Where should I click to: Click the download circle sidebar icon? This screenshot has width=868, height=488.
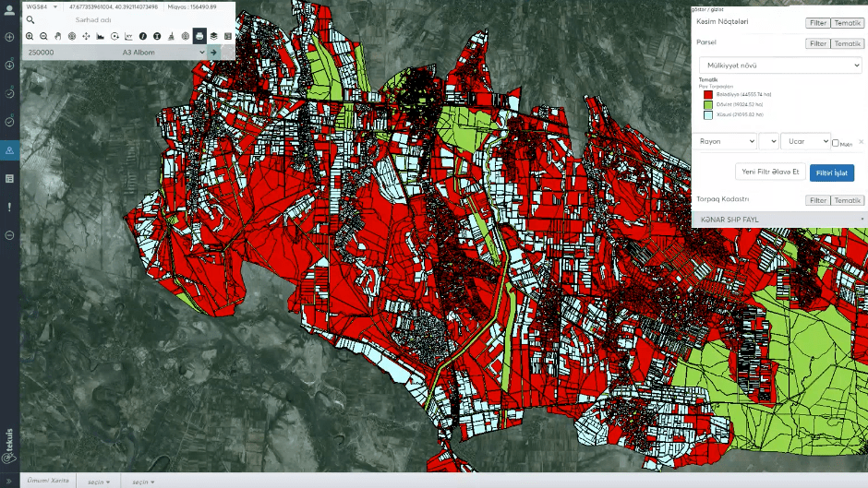point(9,65)
